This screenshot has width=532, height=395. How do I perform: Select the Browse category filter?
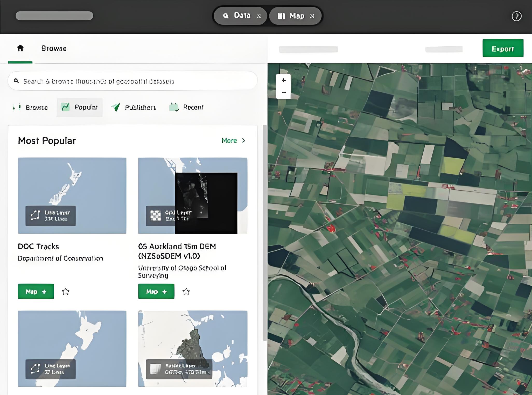click(30, 107)
